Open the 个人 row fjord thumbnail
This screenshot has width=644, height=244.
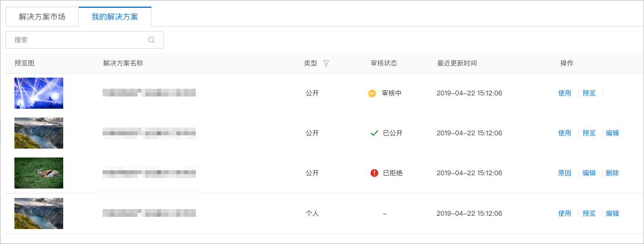pyautogui.click(x=39, y=213)
